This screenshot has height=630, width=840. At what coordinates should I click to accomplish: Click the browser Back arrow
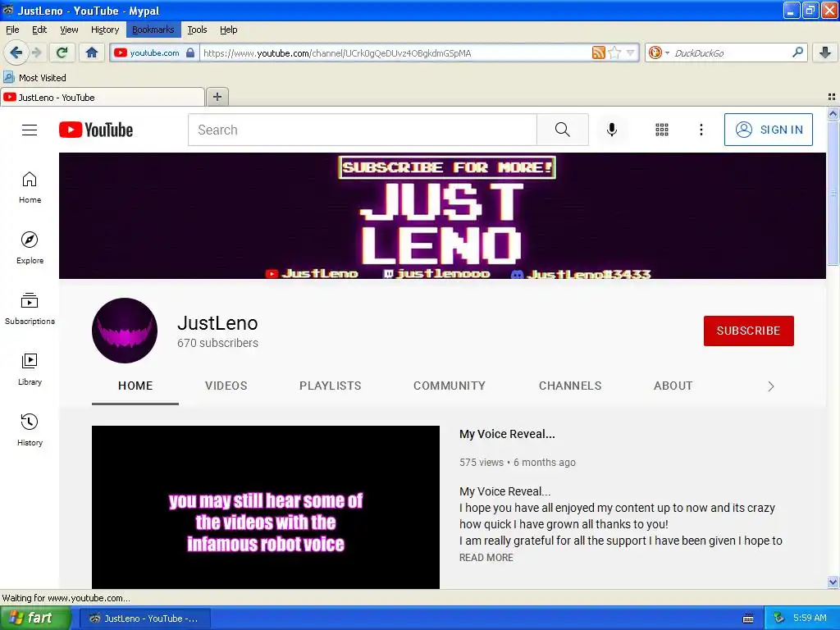pos(16,52)
